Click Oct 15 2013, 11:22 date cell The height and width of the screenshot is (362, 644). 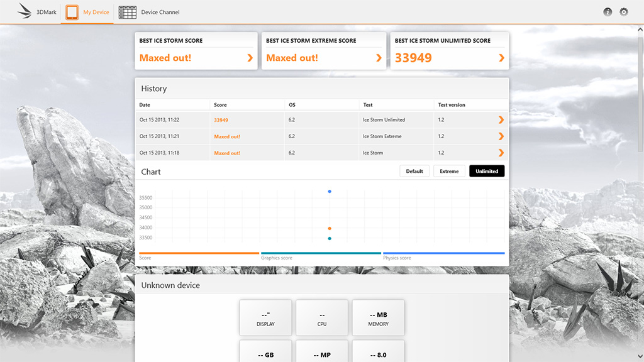(x=159, y=120)
